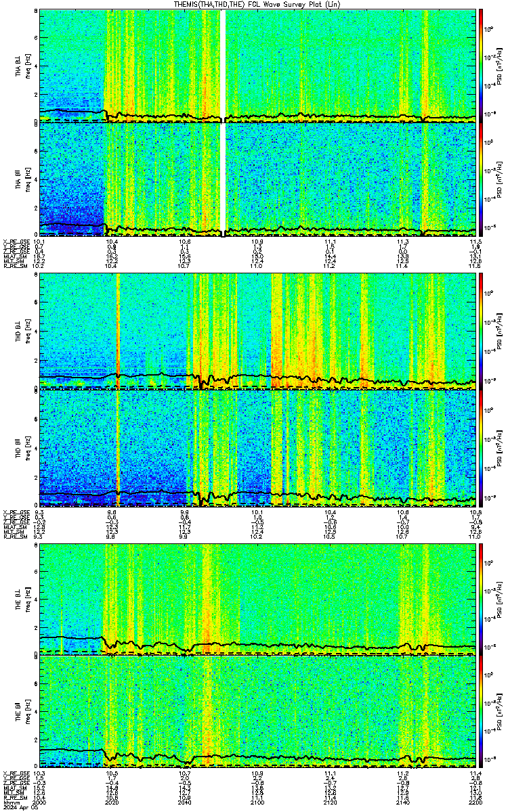The image size is (508, 812).
Task: Select the THE B-parallel spectrogram panel
Action: (256, 712)
